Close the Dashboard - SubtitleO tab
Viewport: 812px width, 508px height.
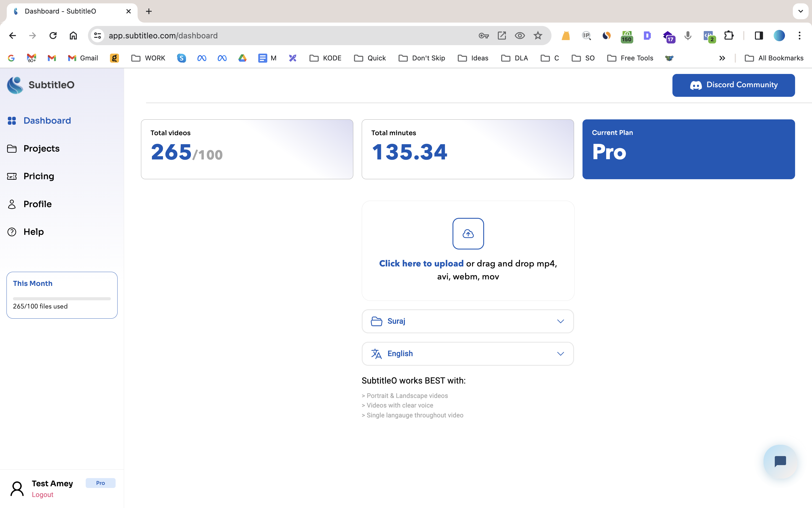click(x=129, y=11)
